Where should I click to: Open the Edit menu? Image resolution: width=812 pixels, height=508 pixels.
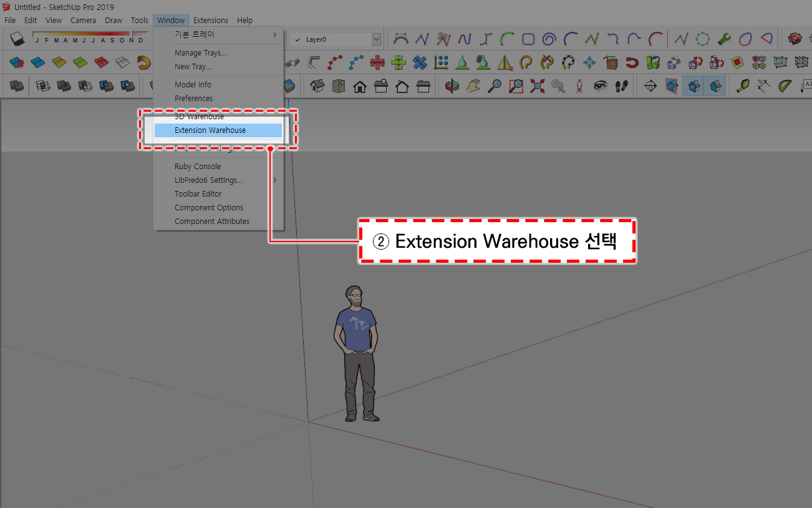pos(31,20)
